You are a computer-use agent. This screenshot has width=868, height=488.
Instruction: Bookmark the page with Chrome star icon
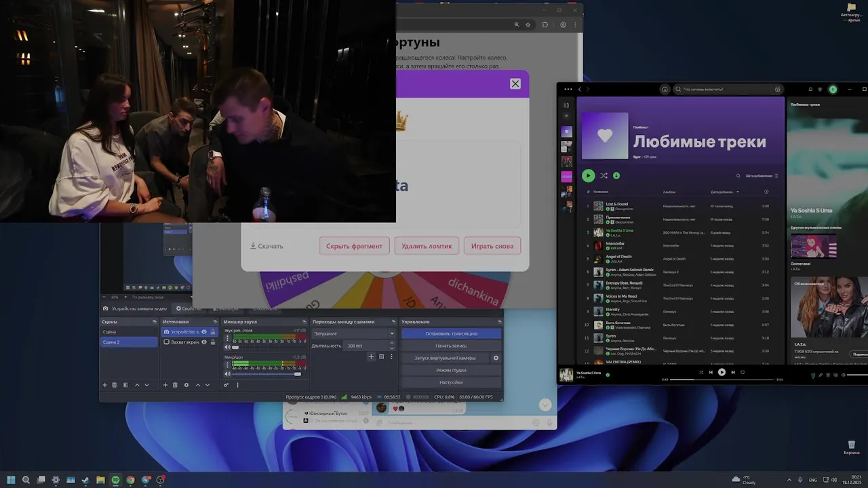click(528, 24)
